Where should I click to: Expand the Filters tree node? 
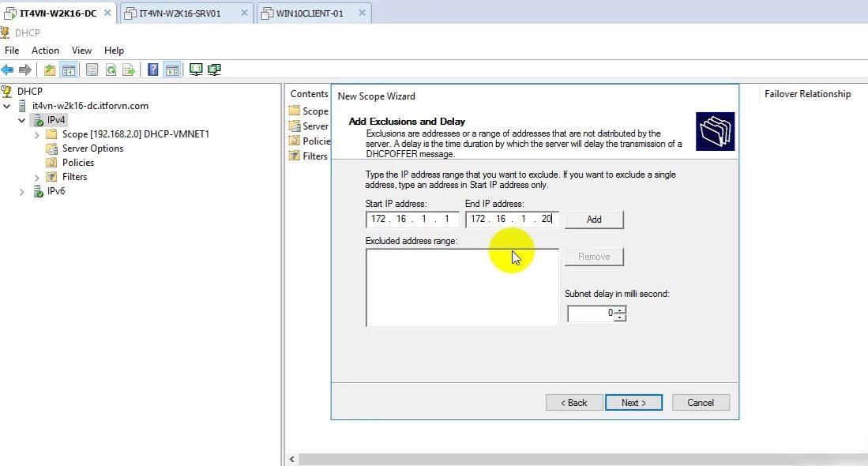coord(37,177)
